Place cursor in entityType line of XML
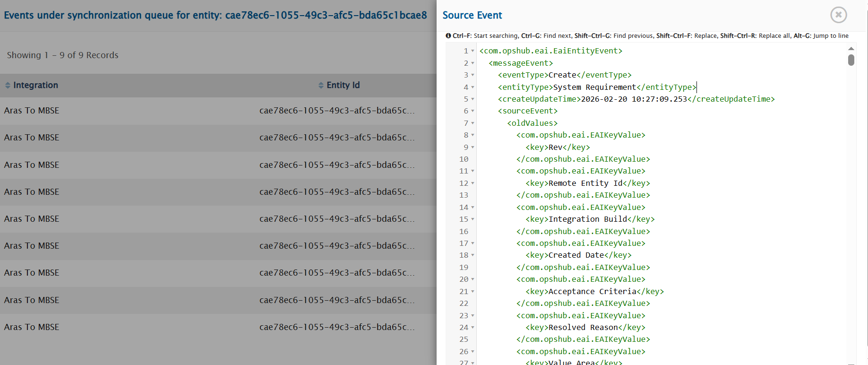 pos(594,87)
